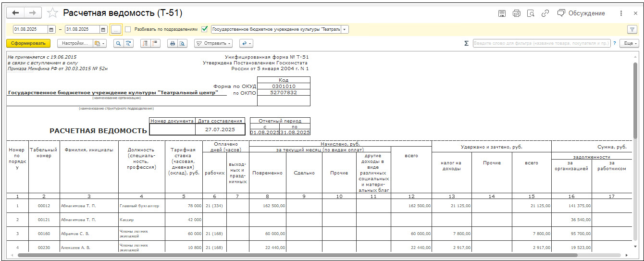Select cell Кассир in the table

pyautogui.click(x=142, y=220)
